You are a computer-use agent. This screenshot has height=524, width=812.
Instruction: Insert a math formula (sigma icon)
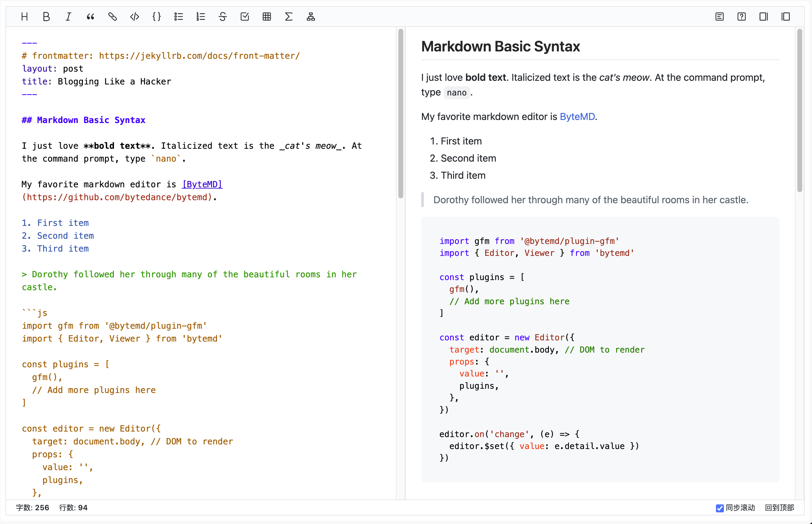click(289, 16)
